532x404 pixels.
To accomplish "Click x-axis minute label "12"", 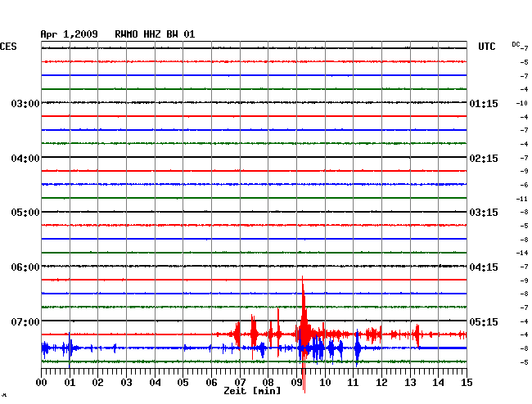I will [381, 383].
